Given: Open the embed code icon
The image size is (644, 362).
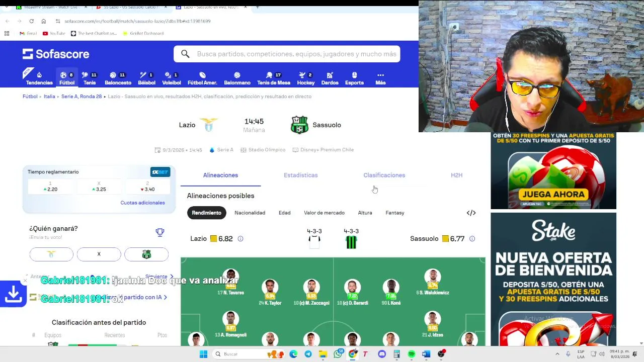Looking at the screenshot, I should (x=471, y=213).
